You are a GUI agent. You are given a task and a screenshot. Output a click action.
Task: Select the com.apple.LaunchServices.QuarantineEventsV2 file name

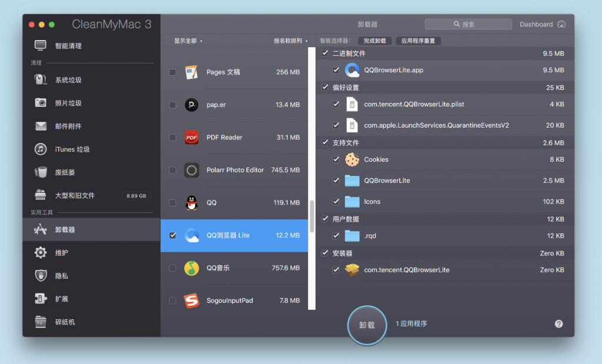437,125
